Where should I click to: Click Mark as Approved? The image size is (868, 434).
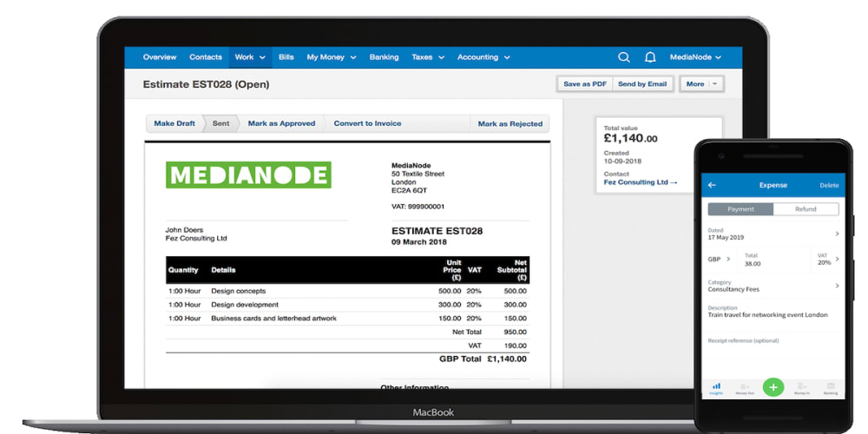coord(281,123)
